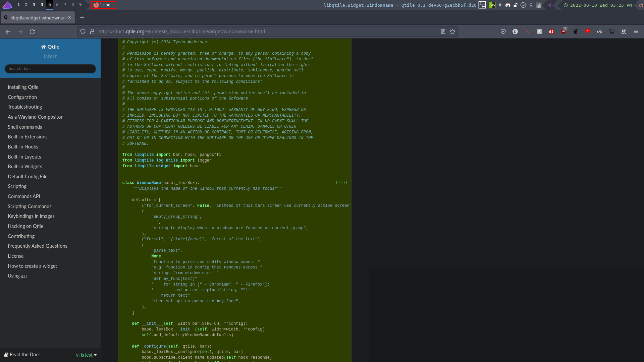Open the 'D' circle extension
This screenshot has width=644, height=362.
pyautogui.click(x=515, y=32)
